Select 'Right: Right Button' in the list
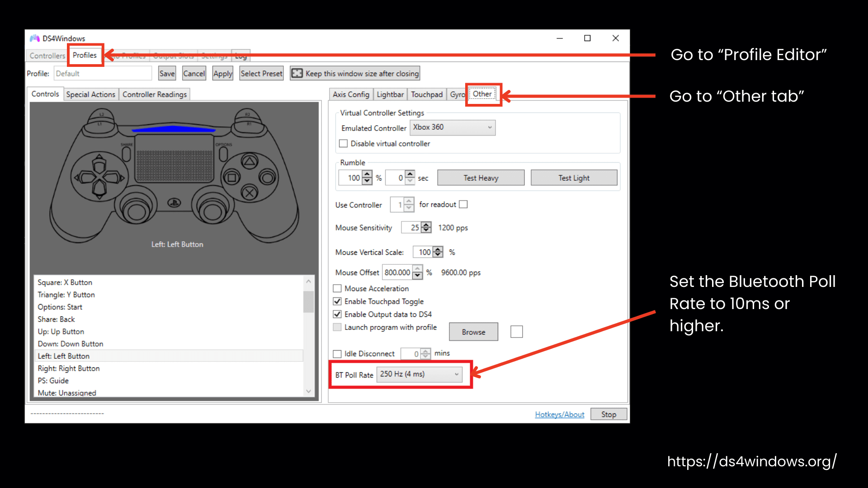868x488 pixels. pyautogui.click(x=169, y=368)
